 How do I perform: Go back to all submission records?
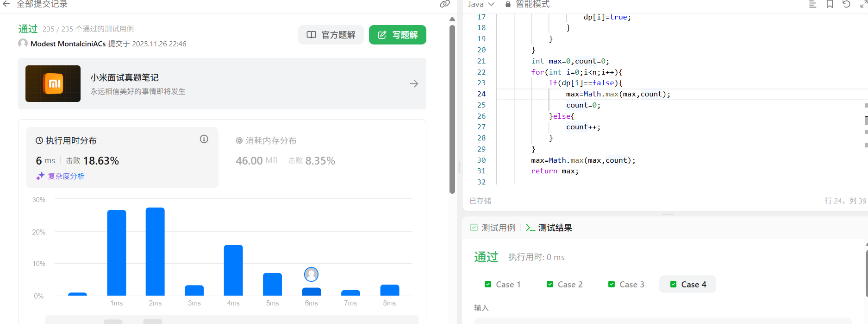(x=6, y=4)
